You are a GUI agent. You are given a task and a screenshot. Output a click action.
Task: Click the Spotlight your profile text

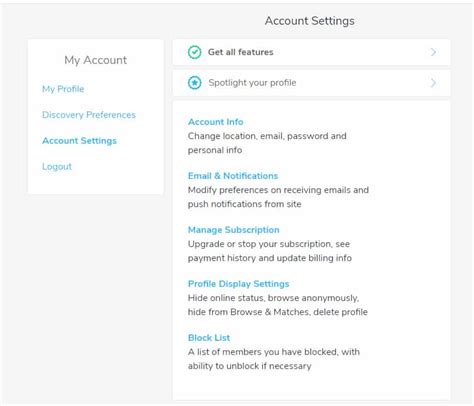point(252,83)
